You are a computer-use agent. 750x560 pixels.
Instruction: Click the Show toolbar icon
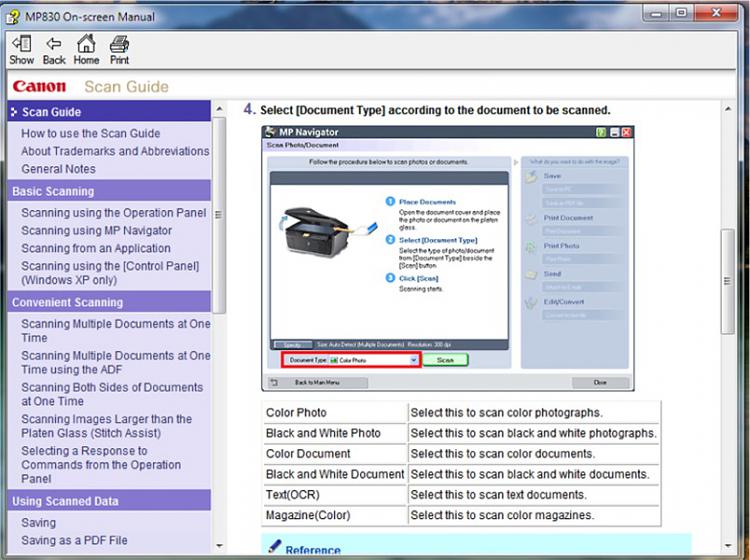[x=22, y=50]
